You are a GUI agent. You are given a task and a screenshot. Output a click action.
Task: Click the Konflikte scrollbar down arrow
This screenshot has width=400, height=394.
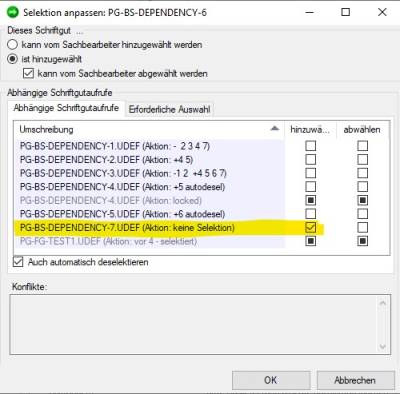(x=383, y=347)
